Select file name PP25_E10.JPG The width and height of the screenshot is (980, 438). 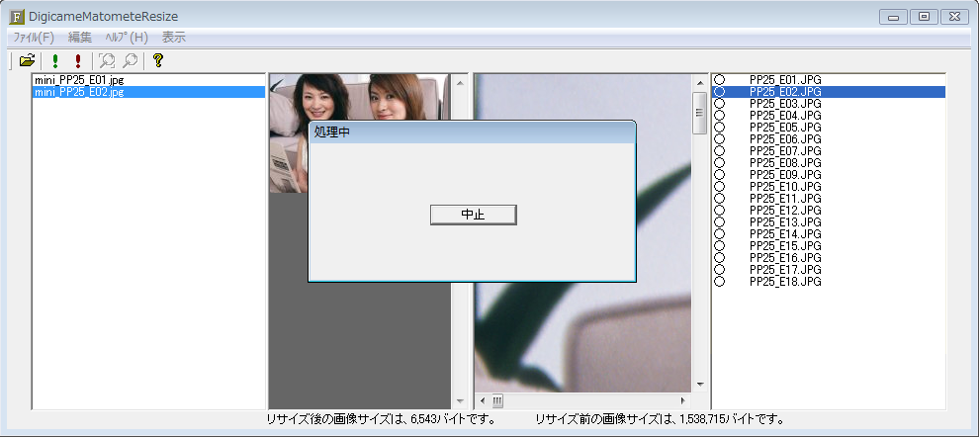click(x=785, y=187)
